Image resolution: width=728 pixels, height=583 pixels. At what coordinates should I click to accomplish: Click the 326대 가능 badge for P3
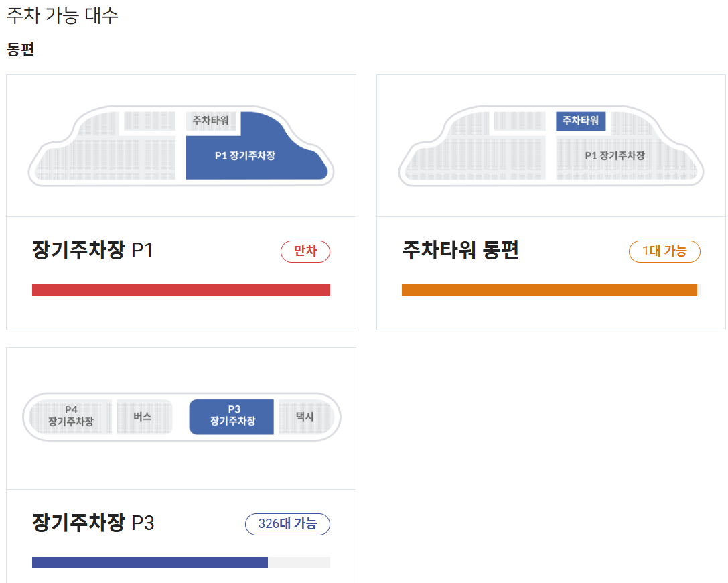point(287,525)
